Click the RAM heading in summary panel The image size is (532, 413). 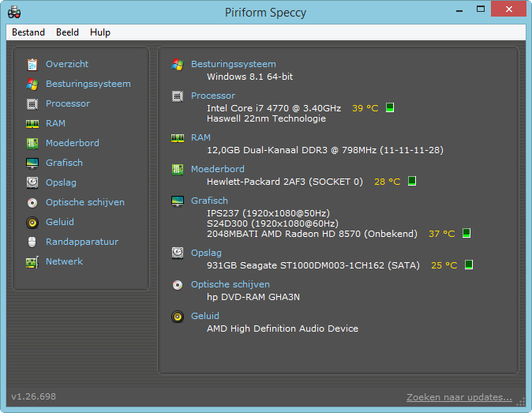coord(200,137)
